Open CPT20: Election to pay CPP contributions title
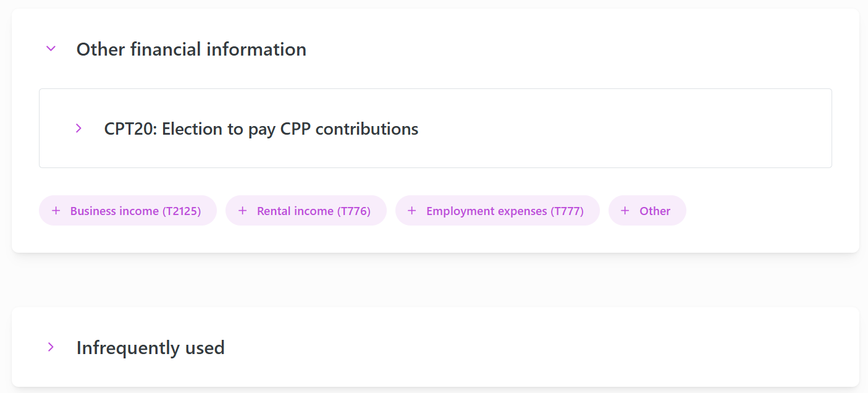 coord(261,129)
